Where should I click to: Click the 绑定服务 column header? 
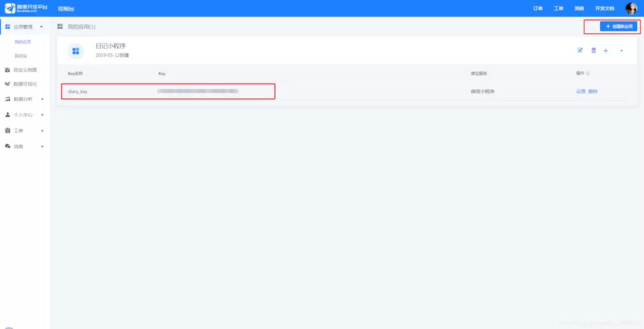click(x=479, y=74)
